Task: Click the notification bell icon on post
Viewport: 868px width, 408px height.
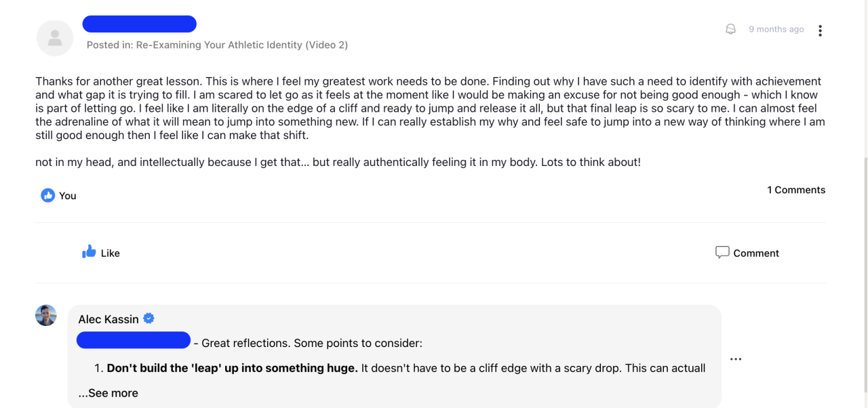Action: [x=730, y=29]
